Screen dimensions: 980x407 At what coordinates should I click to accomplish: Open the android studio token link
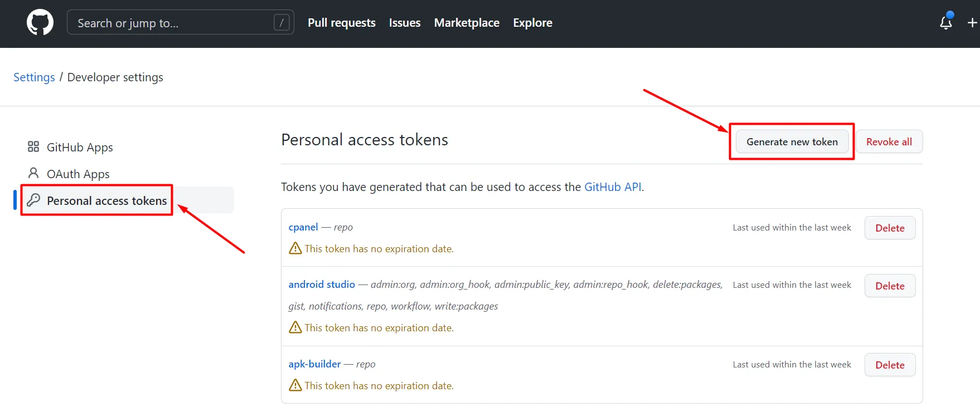coord(322,285)
